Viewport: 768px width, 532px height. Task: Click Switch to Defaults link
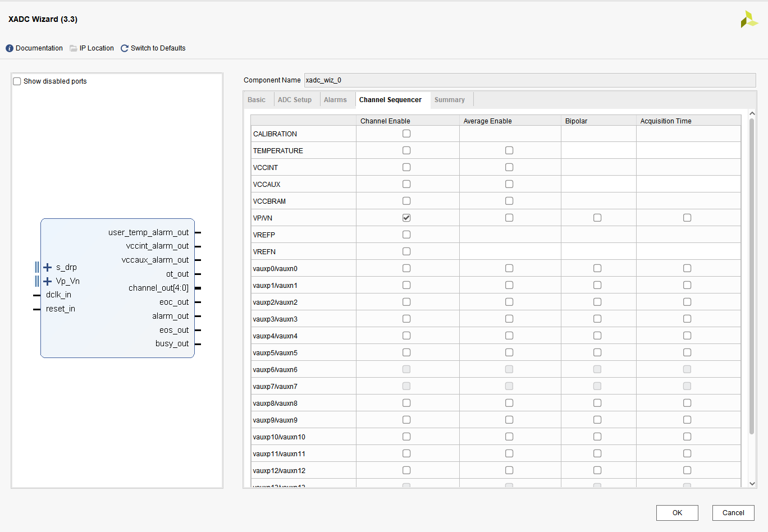coord(158,48)
